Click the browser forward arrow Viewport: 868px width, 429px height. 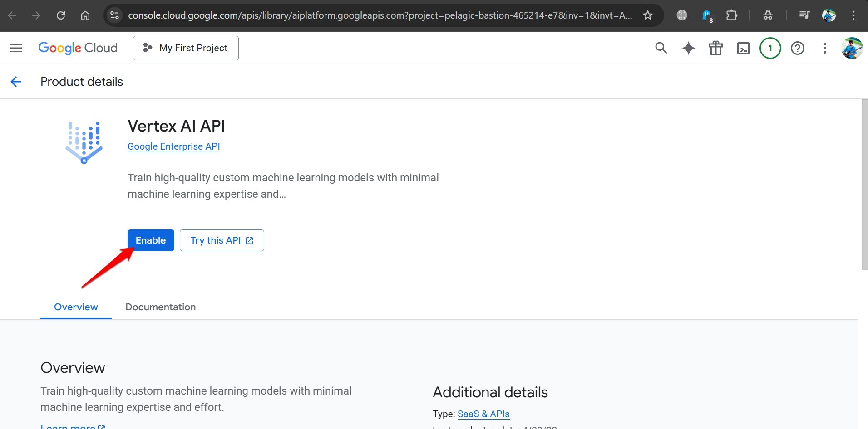point(36,15)
